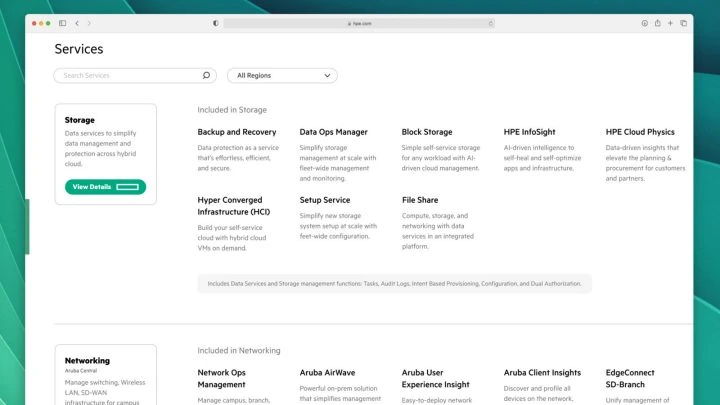This screenshot has width=720, height=405.
Task: Click the search magnifier icon in Search Services
Action: [x=206, y=75]
